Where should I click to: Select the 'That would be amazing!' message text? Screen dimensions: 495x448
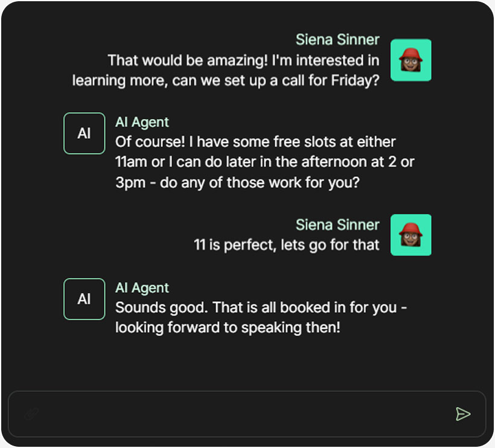point(243,60)
